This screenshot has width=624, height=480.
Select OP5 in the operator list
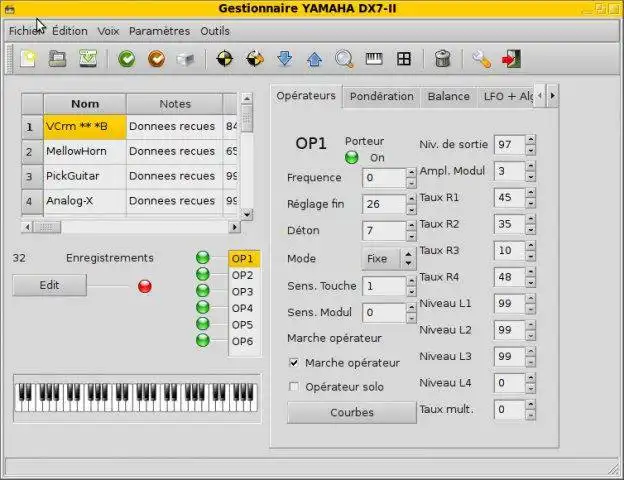click(244, 325)
